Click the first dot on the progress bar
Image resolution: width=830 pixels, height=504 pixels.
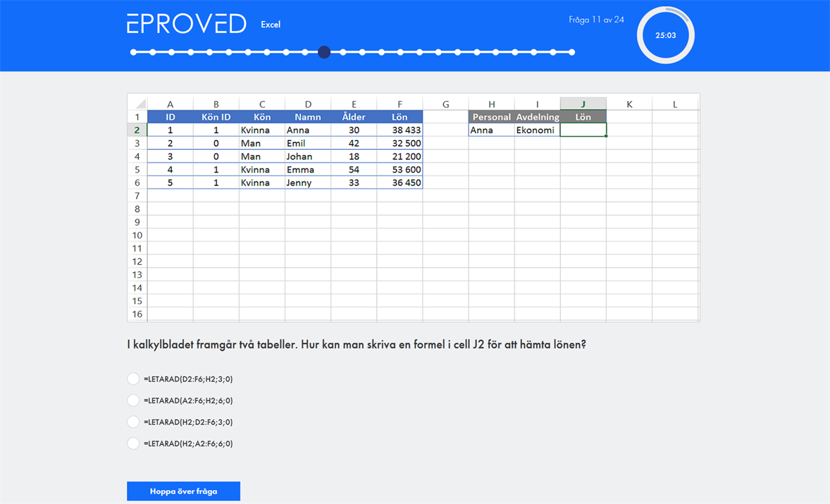(x=134, y=52)
